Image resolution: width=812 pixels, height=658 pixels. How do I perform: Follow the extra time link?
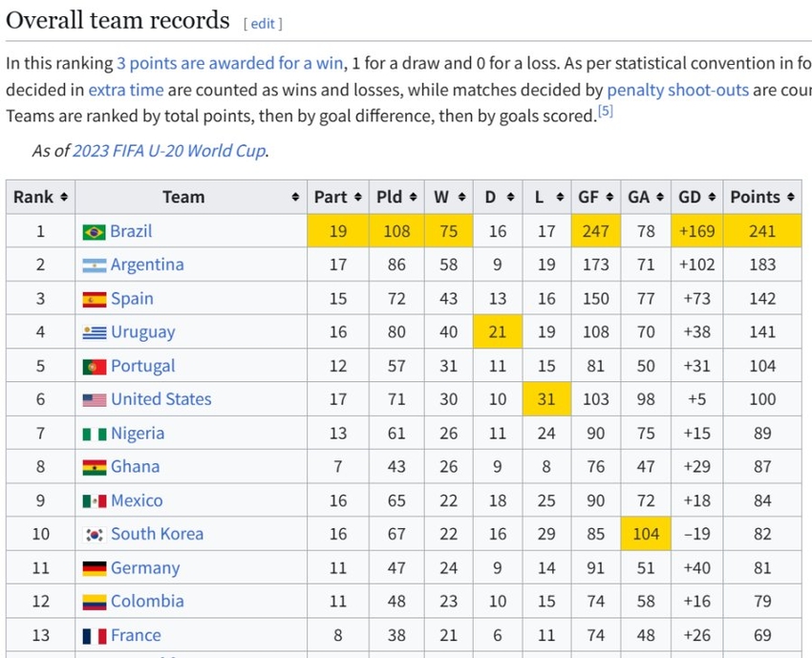[126, 90]
